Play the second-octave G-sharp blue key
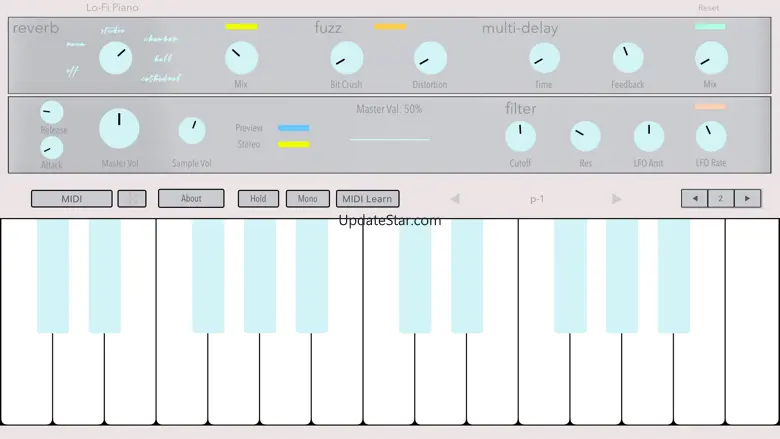This screenshot has height=439, width=780. tap(622, 276)
